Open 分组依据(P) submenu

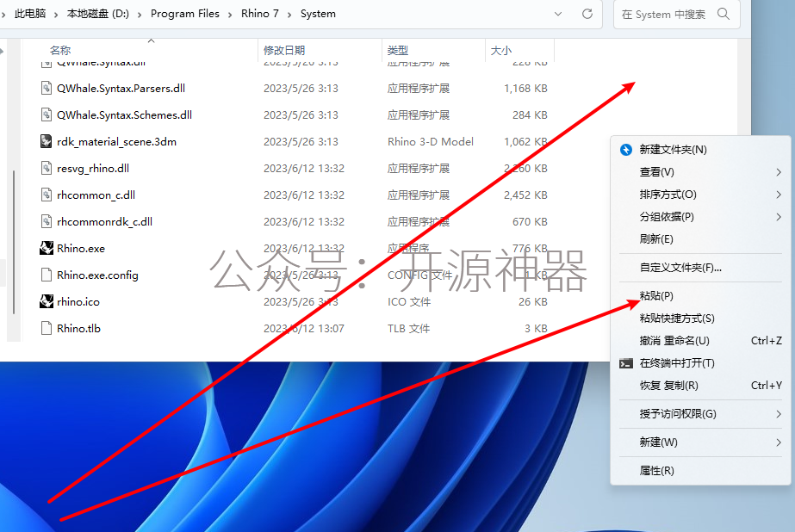click(x=701, y=217)
